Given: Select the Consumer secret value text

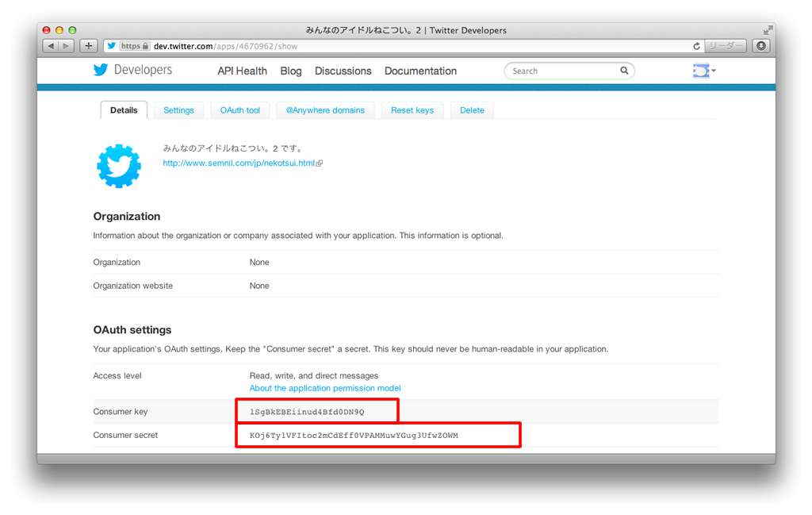Looking at the screenshot, I should 354,436.
